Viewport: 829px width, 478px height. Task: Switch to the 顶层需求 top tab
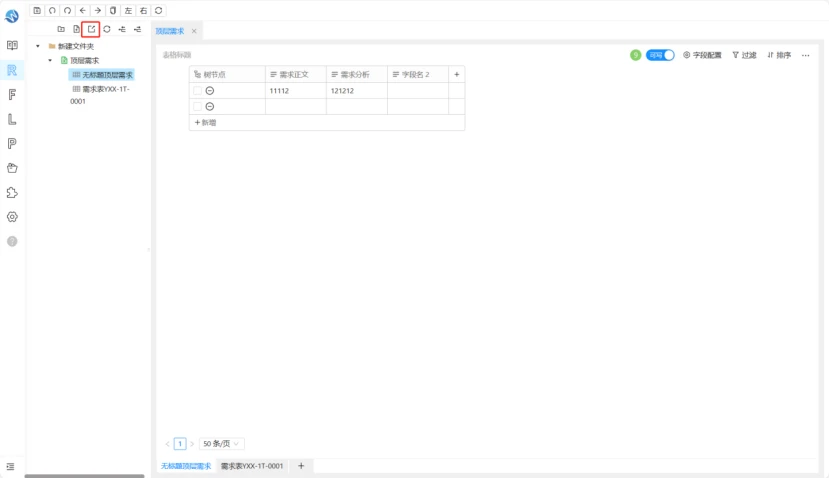click(170, 31)
